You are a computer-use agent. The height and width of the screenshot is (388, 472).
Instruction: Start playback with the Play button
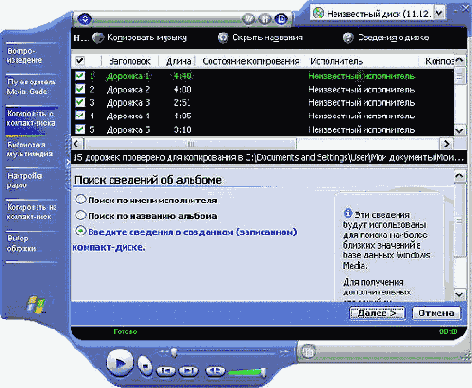coord(120,363)
